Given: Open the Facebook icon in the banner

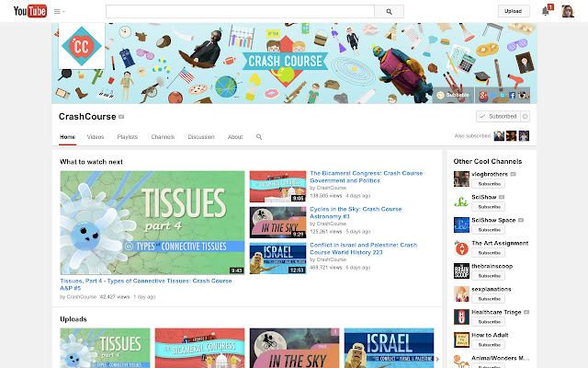Looking at the screenshot, I should point(512,96).
